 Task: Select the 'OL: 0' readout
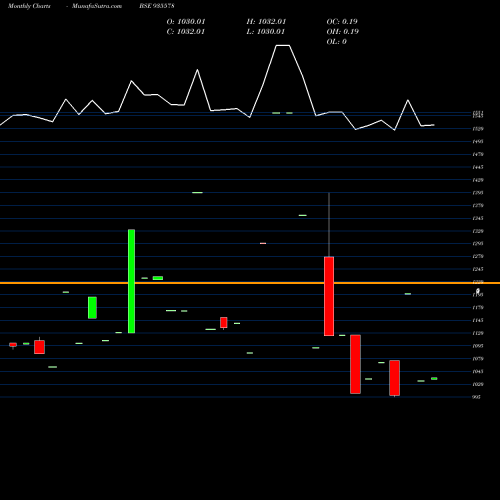(x=336, y=42)
